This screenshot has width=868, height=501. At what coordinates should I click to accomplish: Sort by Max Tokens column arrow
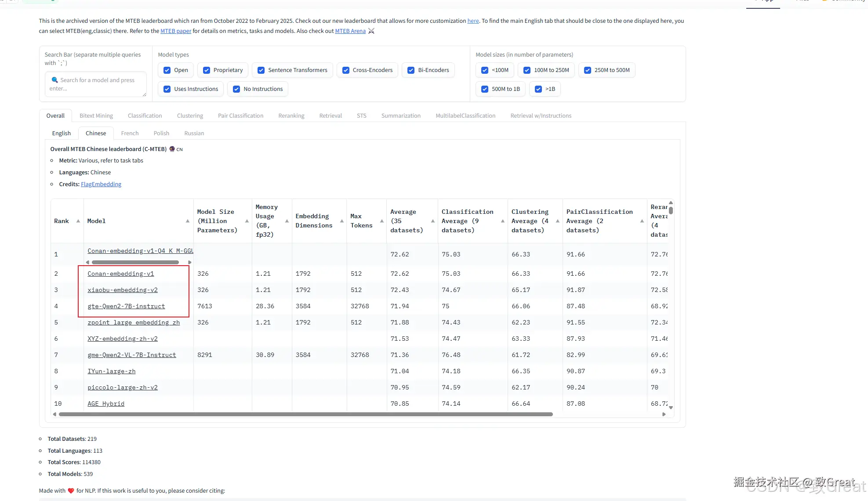click(381, 221)
